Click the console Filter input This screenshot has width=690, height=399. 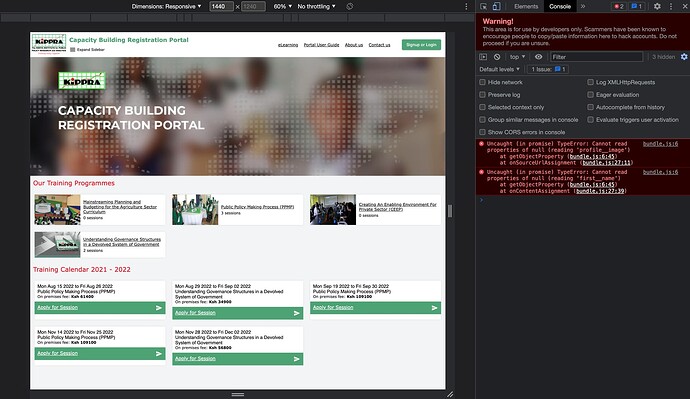pos(596,57)
